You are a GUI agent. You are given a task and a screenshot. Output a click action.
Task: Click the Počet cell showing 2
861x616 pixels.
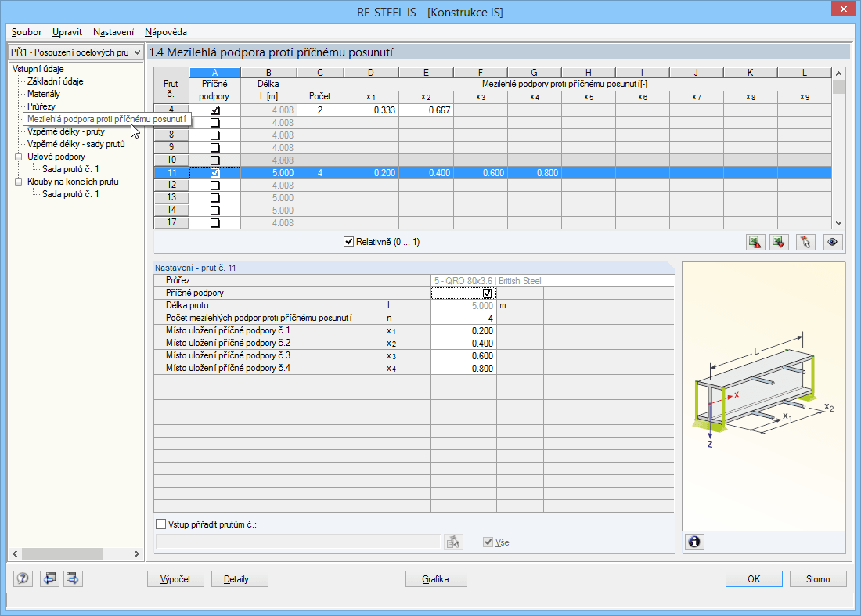point(320,110)
